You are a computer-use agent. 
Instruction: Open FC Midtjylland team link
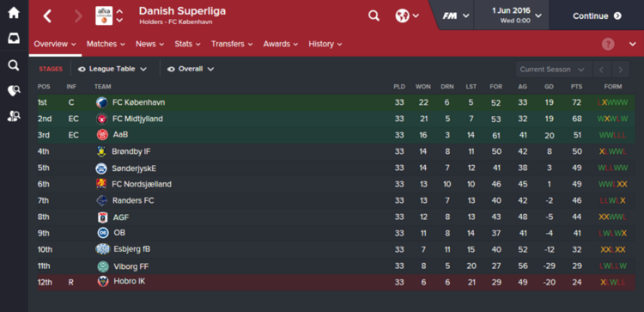click(x=137, y=119)
